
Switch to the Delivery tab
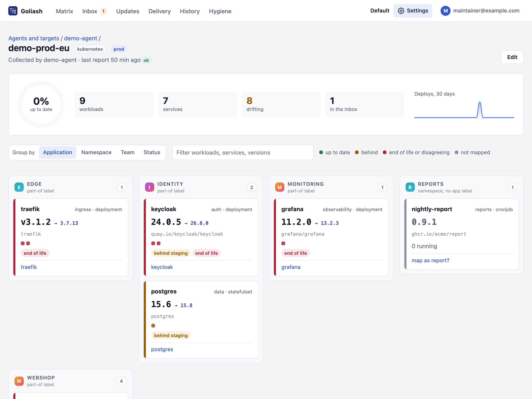pos(159,11)
